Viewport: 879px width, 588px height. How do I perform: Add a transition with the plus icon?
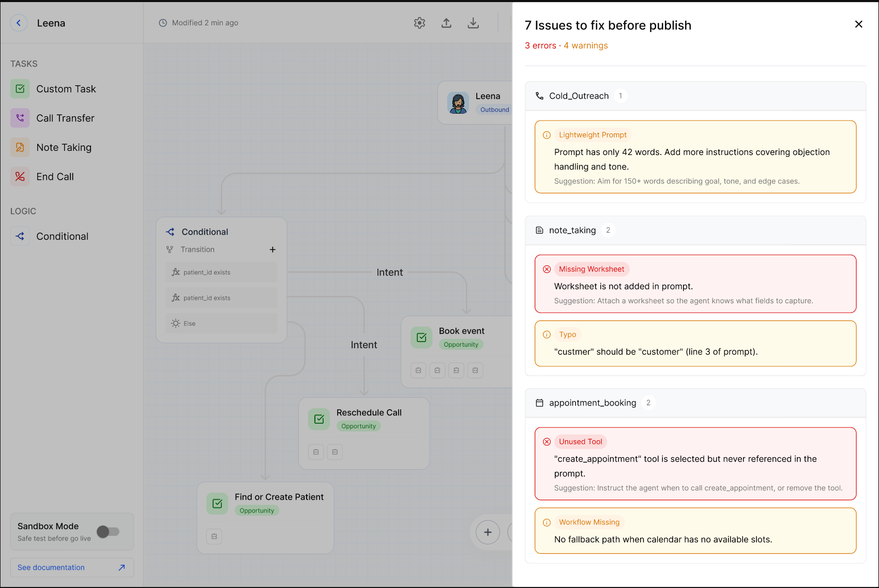[272, 250]
